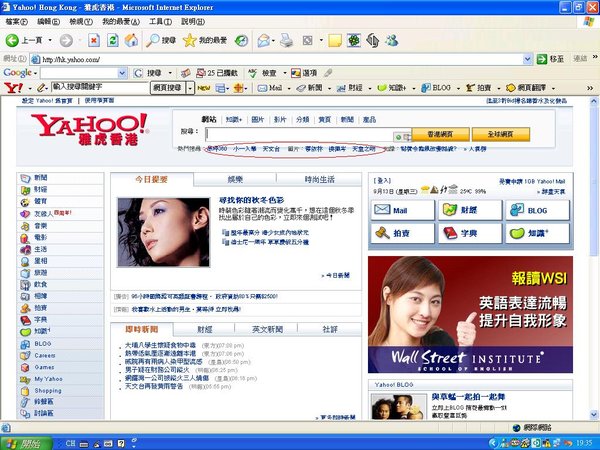Click the 全球網頁 search button
Viewport: 600px width, 450px height.
[x=501, y=134]
